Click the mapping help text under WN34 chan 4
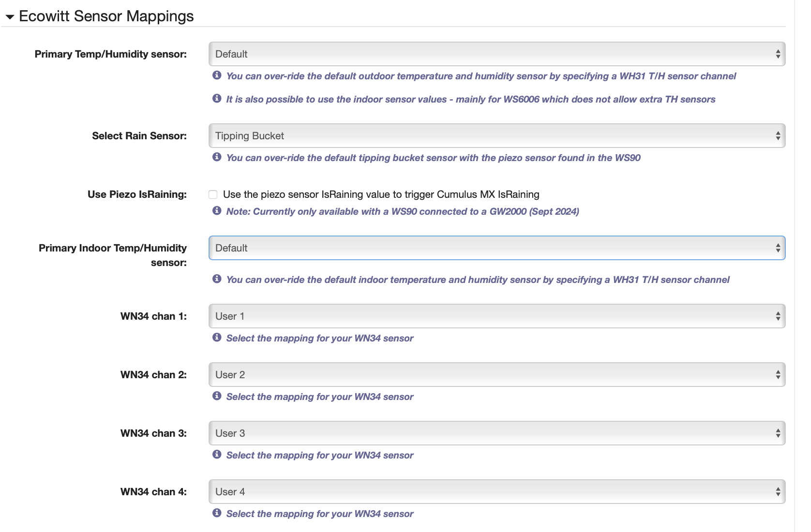 tap(320, 514)
